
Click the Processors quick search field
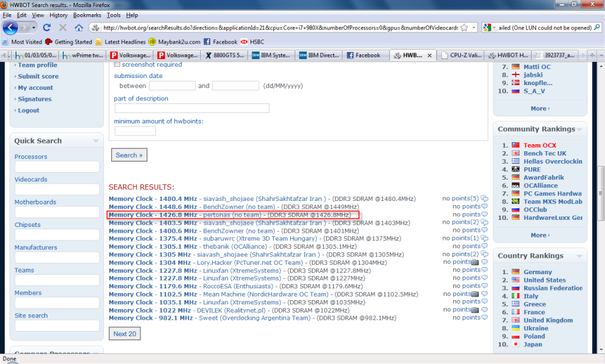(x=57, y=167)
